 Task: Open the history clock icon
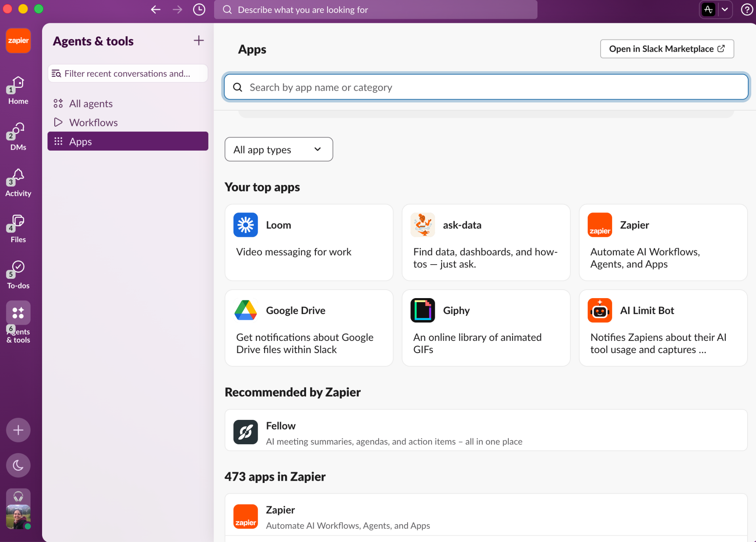[x=199, y=10]
